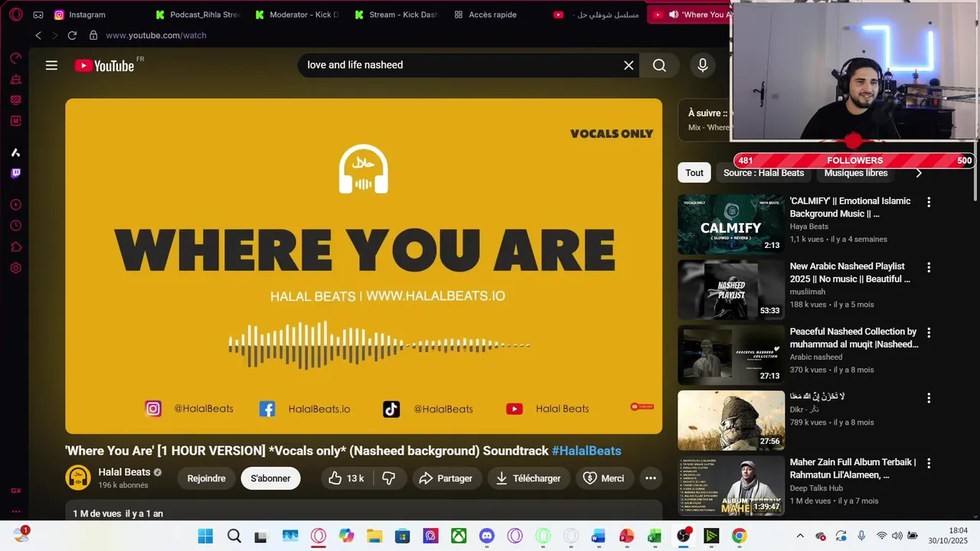
Task: Run search with the magnifier button
Action: click(659, 65)
